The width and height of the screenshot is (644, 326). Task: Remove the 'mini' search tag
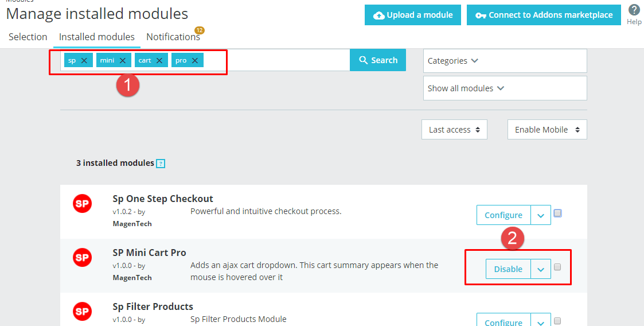coord(122,60)
